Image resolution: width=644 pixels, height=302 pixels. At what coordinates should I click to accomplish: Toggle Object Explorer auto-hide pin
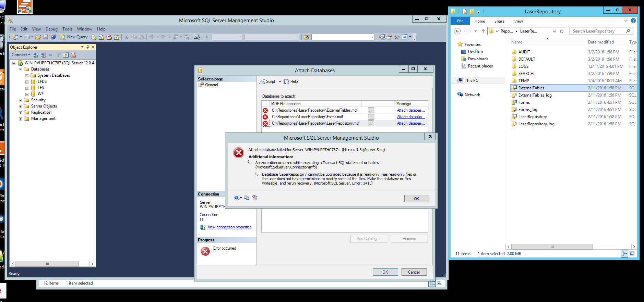click(87, 47)
